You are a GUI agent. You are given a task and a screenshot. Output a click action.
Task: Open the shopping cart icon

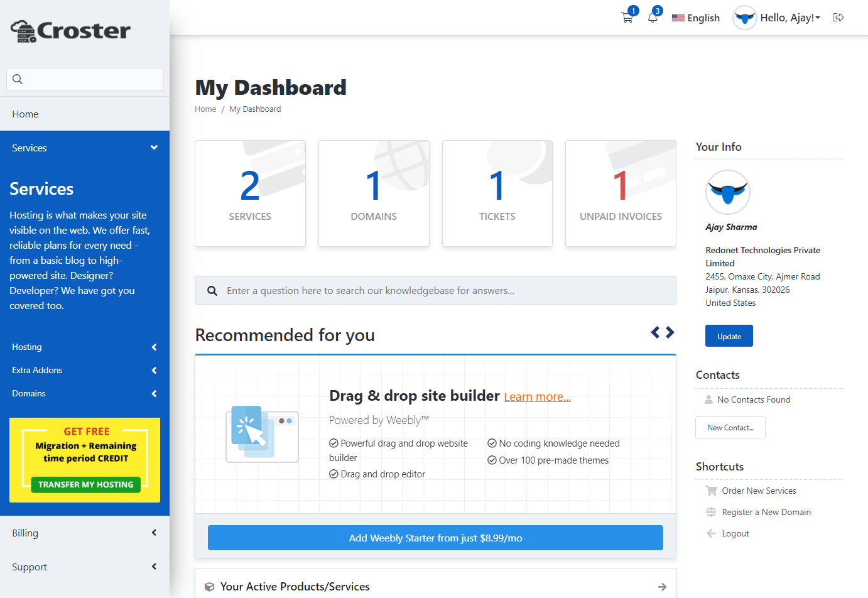click(x=627, y=18)
